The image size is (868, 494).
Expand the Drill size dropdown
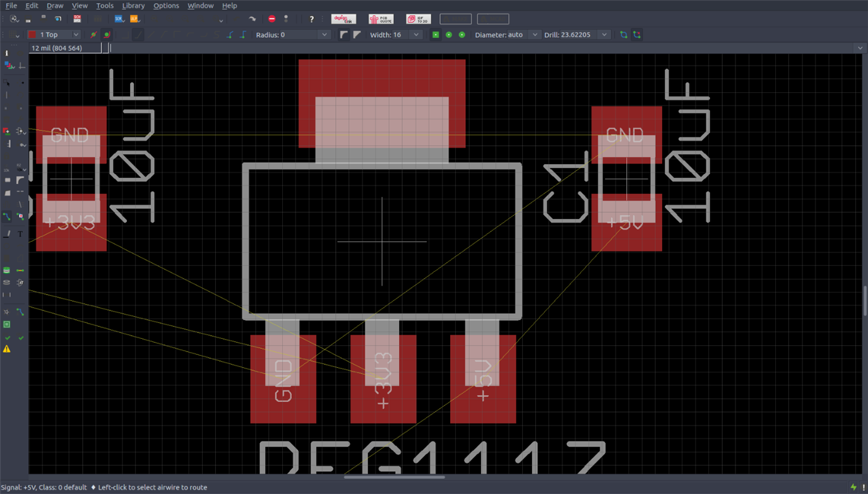(604, 35)
